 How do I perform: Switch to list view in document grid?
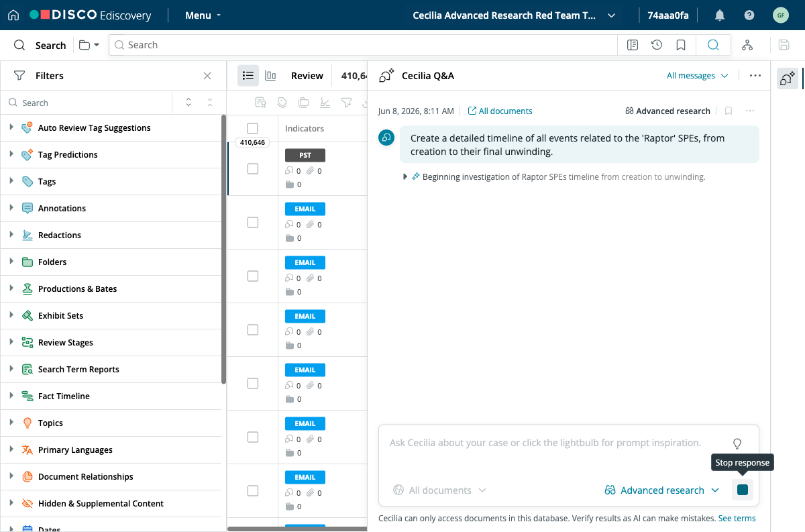248,76
